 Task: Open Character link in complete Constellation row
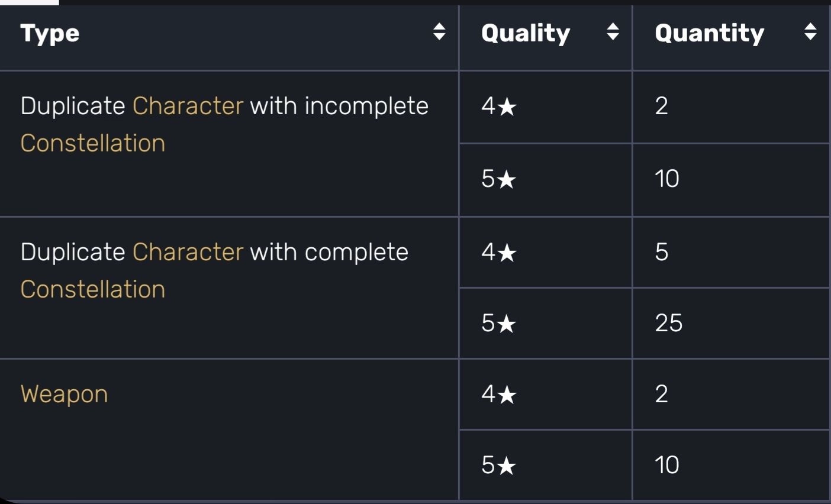(188, 253)
